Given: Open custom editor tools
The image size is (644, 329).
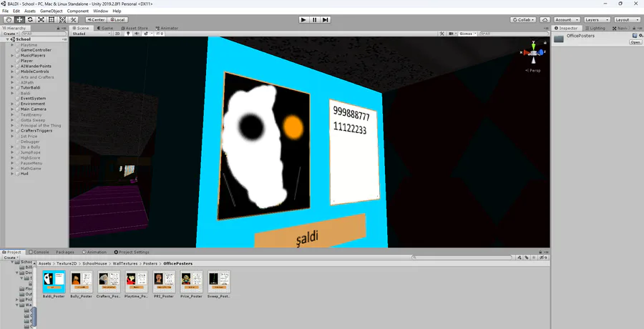Looking at the screenshot, I should [74, 20].
